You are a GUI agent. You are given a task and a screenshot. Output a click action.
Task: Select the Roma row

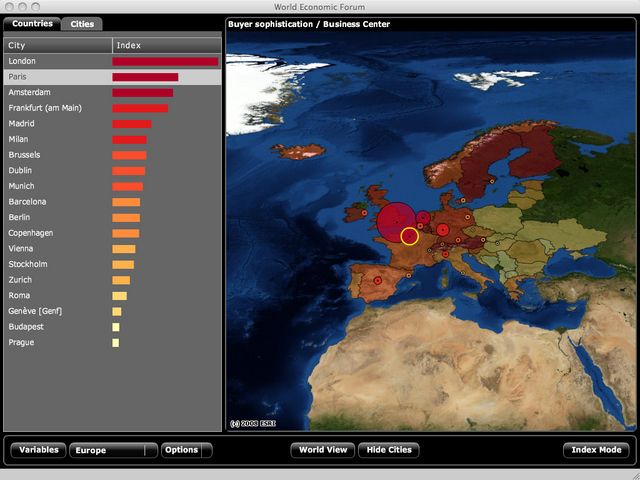click(x=113, y=296)
